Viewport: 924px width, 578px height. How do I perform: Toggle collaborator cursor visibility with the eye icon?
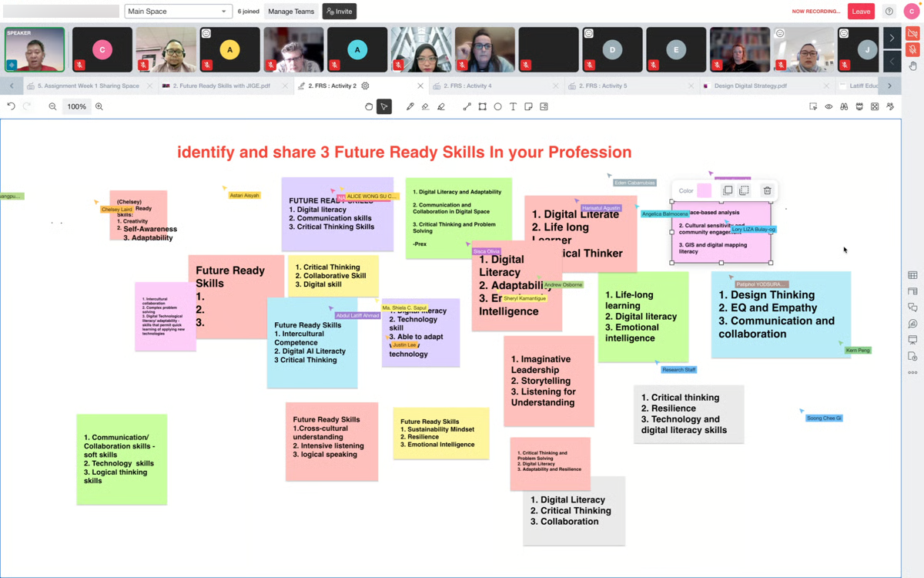click(829, 106)
